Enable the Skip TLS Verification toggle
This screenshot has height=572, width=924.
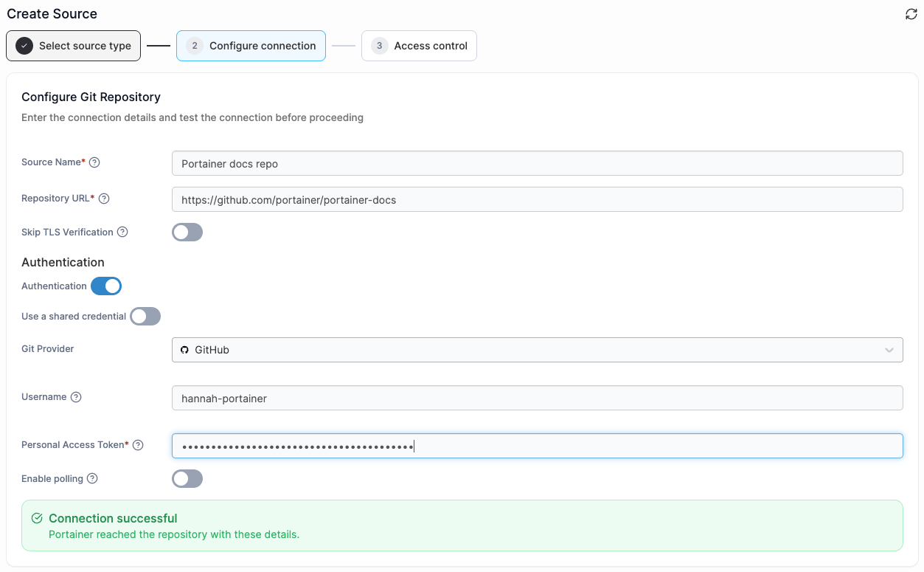coord(187,232)
